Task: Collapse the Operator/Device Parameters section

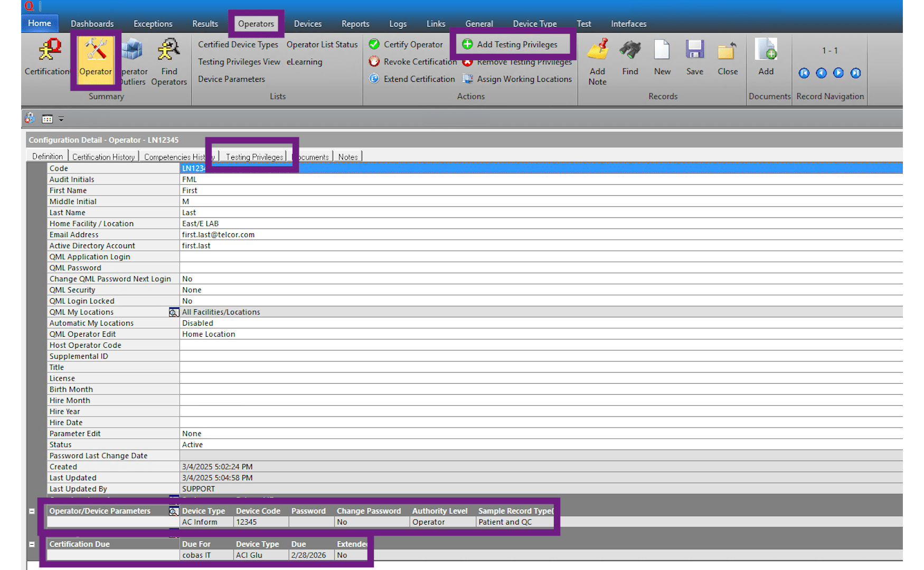Action: tap(32, 511)
